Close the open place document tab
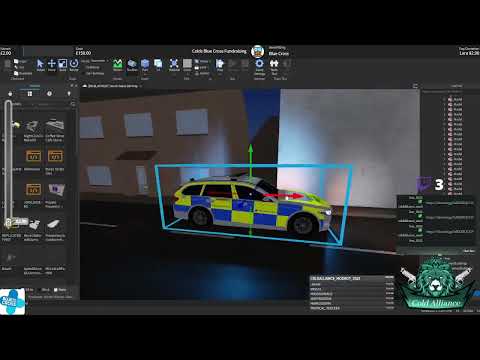This screenshot has height=360, width=480. pos(141,86)
